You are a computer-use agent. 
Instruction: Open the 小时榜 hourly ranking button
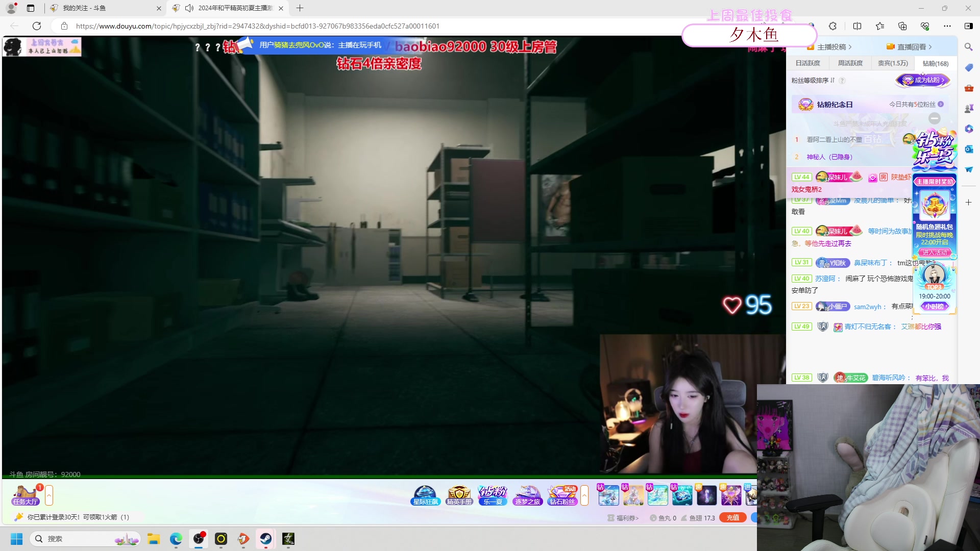click(x=935, y=307)
